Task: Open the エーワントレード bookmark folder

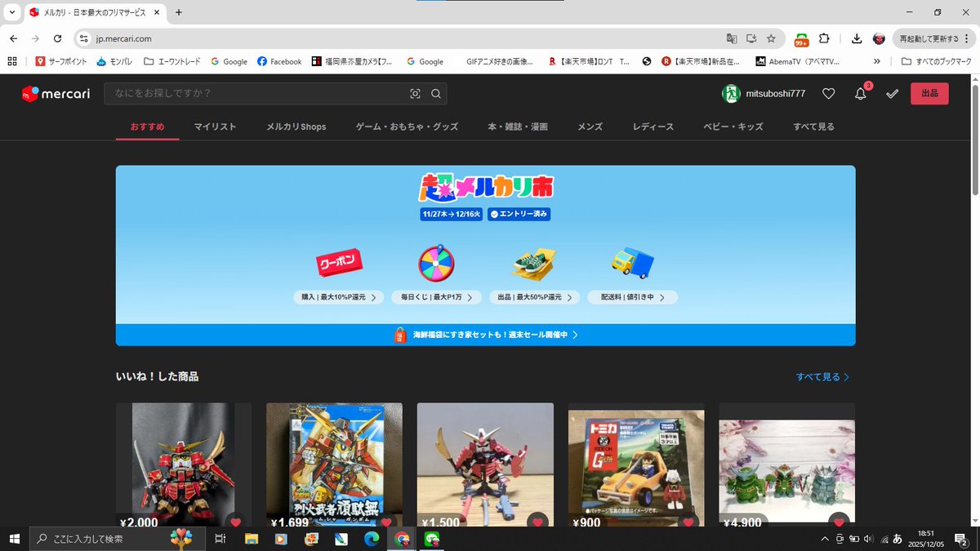Action: [x=171, y=61]
